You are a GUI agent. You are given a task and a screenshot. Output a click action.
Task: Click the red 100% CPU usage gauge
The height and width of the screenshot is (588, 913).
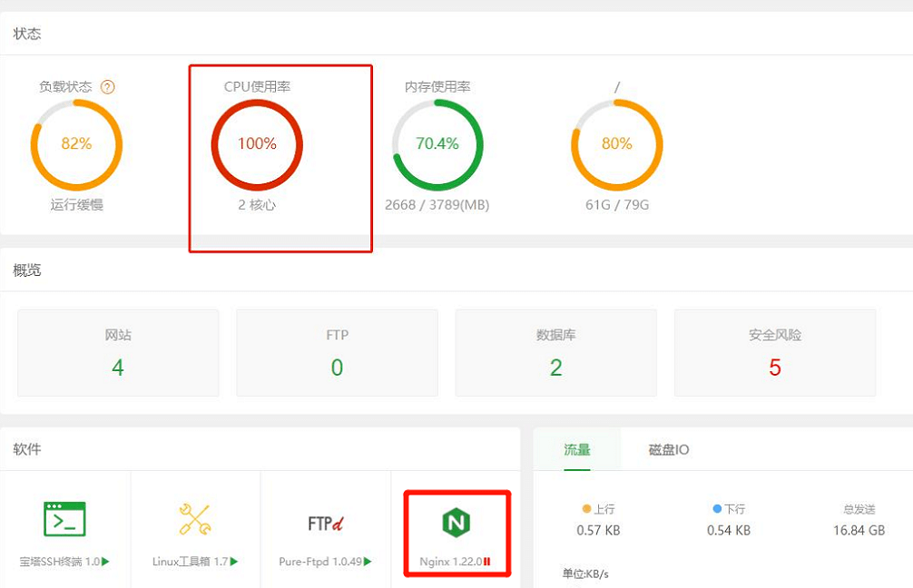257,144
